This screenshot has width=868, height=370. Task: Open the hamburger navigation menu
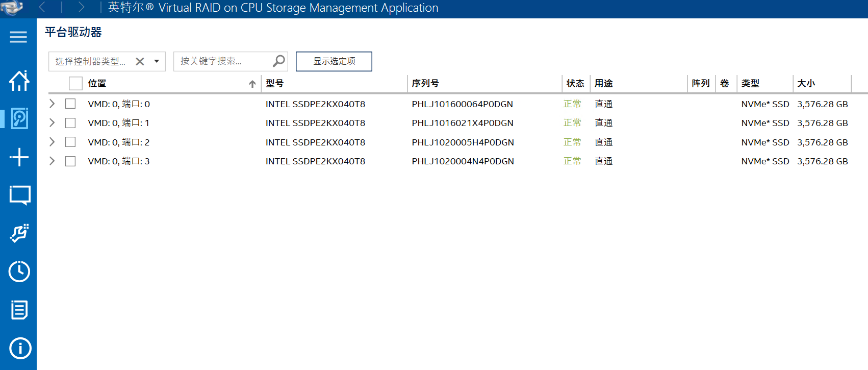(18, 37)
